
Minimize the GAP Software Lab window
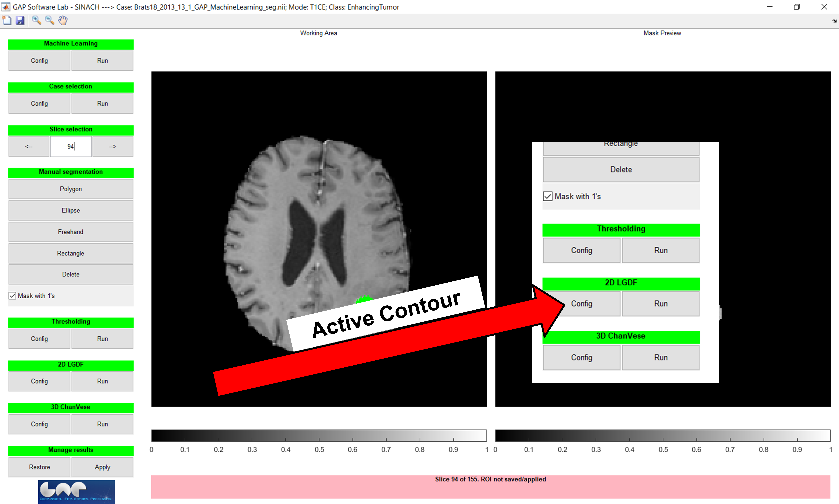(770, 7)
